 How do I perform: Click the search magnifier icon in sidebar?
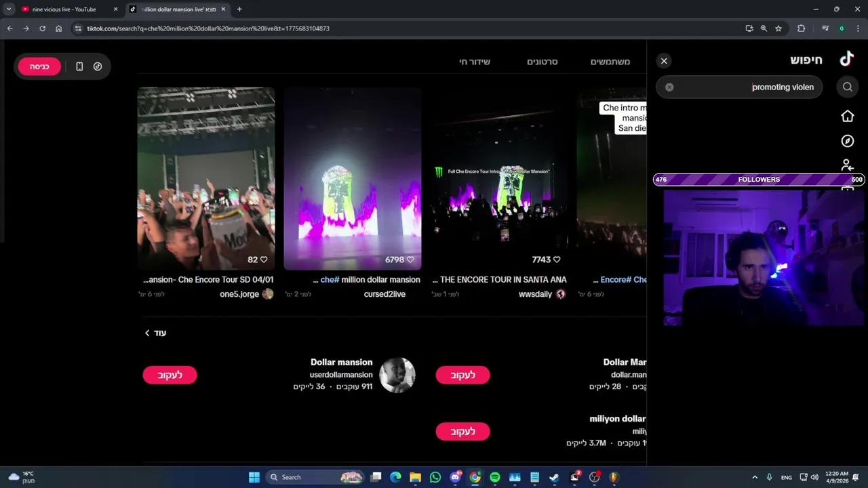pos(848,87)
